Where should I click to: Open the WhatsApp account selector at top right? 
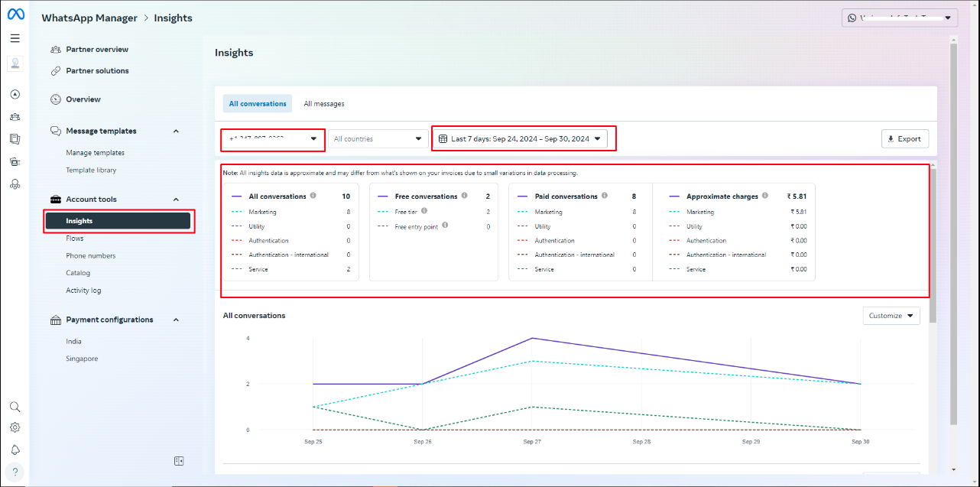899,18
